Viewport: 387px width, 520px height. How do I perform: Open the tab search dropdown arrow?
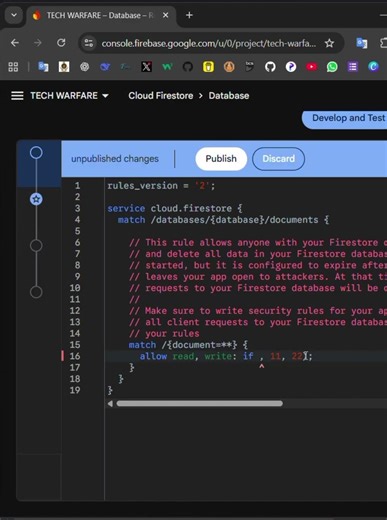pos(14,15)
